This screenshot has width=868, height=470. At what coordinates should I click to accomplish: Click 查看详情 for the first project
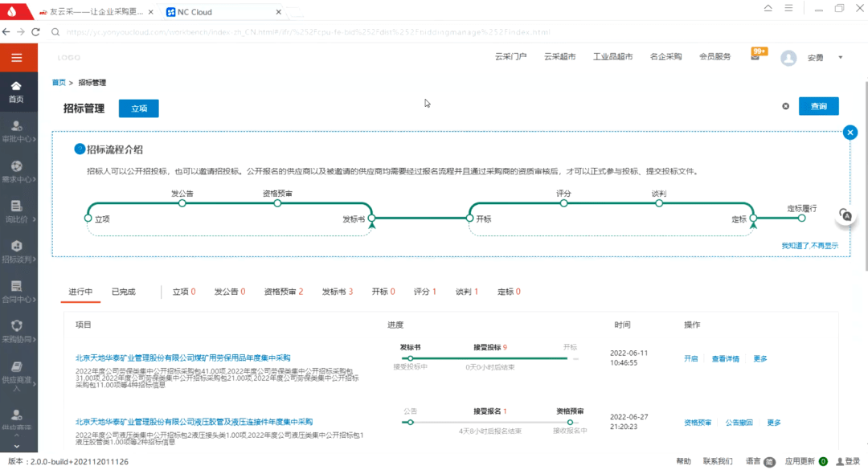(726, 359)
